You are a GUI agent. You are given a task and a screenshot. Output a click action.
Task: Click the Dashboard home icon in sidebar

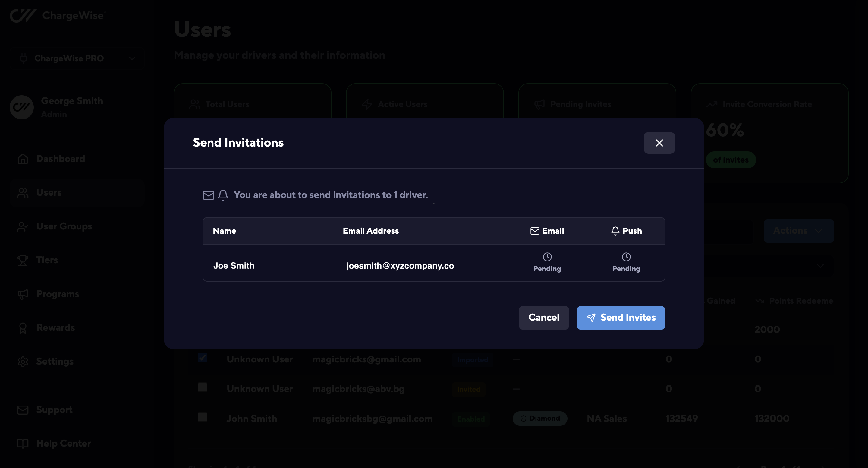tap(23, 159)
